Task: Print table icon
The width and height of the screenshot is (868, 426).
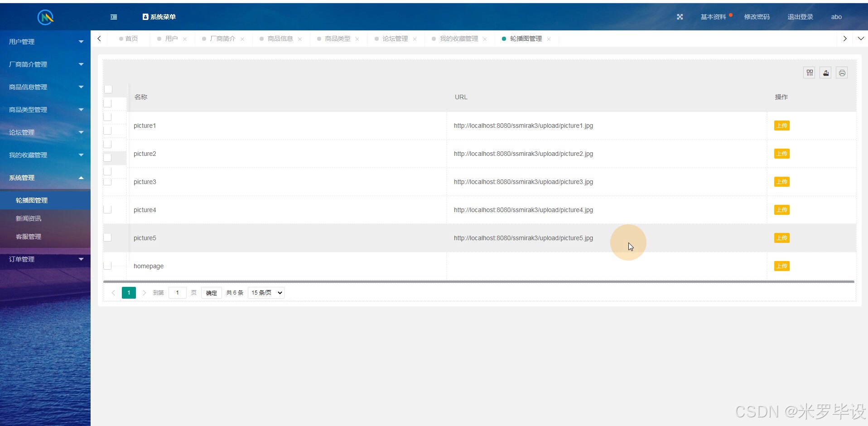Action: [x=842, y=73]
